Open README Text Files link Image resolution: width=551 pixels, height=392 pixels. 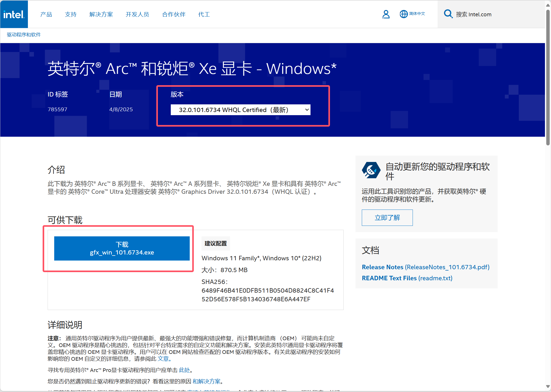tap(407, 278)
